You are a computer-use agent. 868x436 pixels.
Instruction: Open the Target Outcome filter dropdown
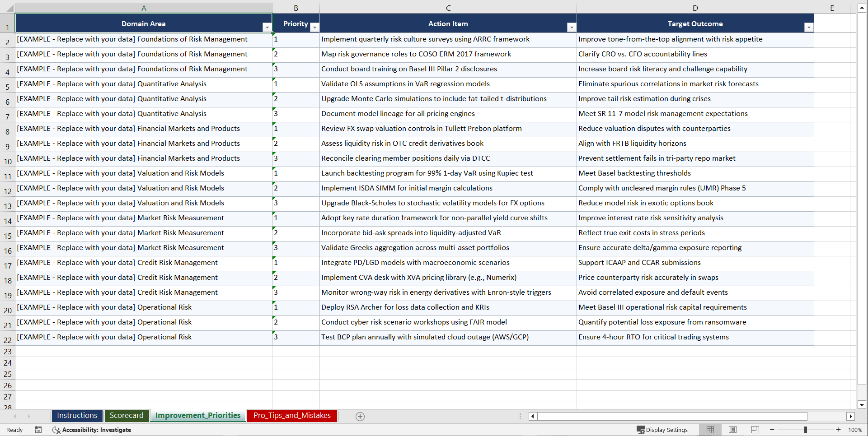tap(809, 28)
